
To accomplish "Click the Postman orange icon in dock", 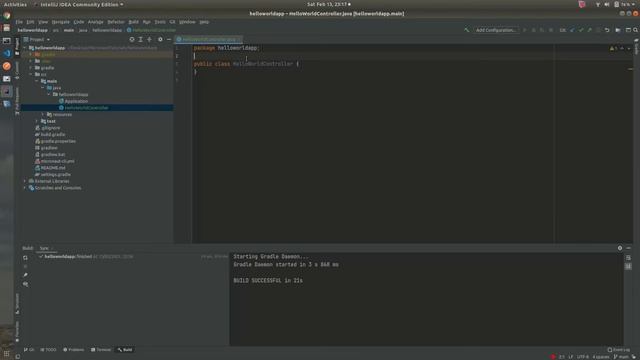I will [7, 66].
